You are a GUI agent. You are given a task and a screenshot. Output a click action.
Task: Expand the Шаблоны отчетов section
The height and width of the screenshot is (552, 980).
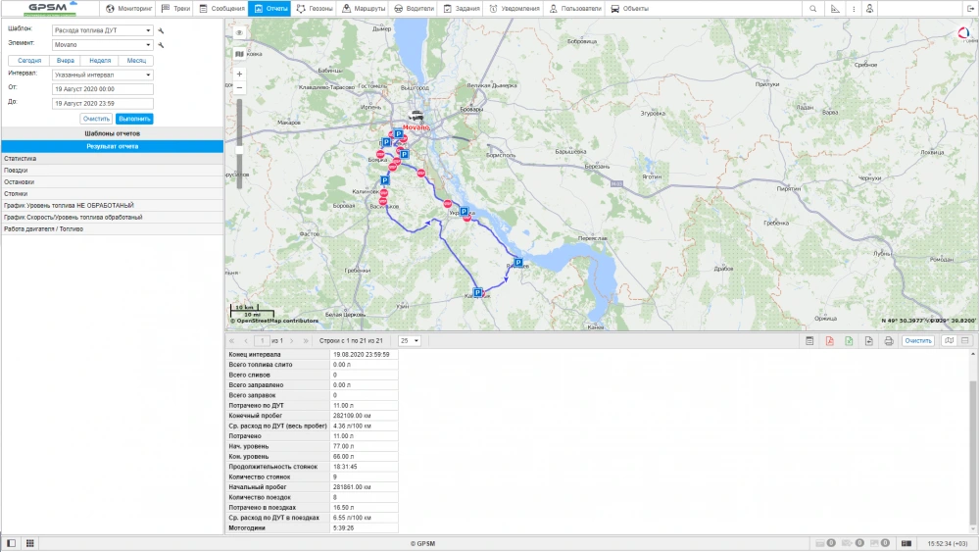113,133
